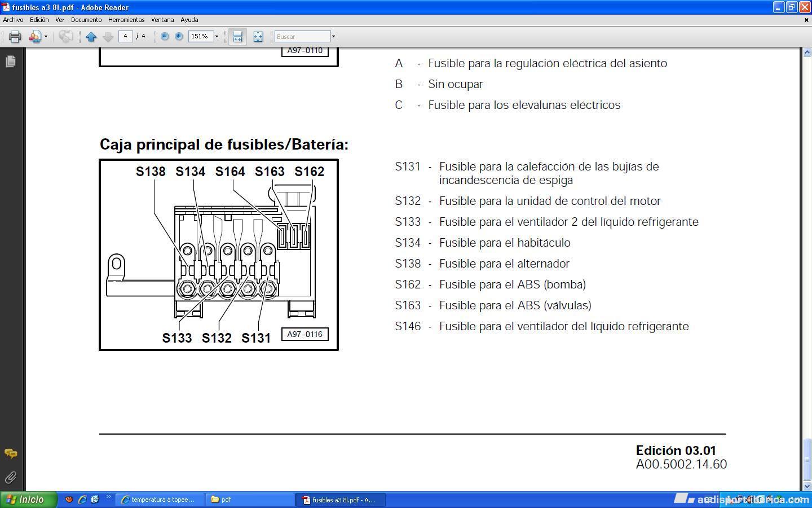Open the Attachments paperclip panel
The width and height of the screenshot is (812, 508).
(x=10, y=478)
